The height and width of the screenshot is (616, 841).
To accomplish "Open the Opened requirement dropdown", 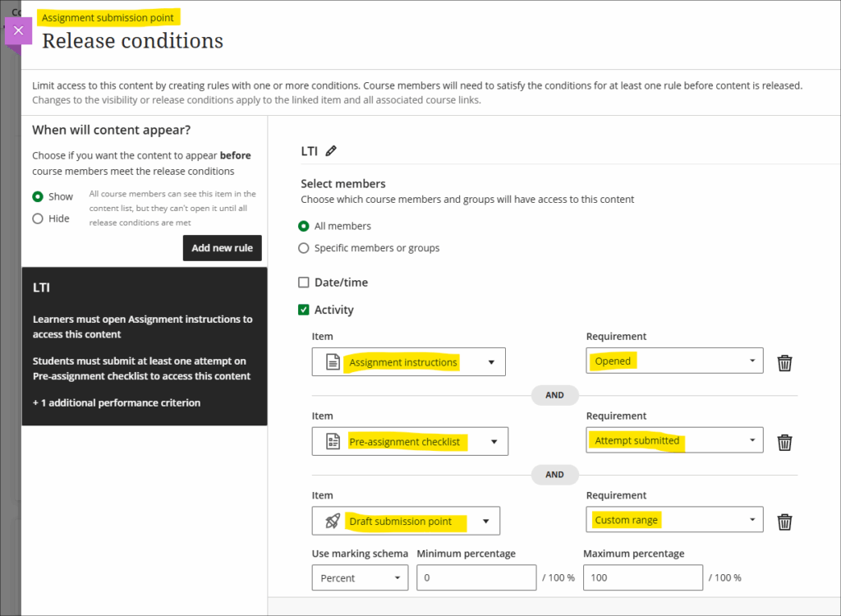I will point(674,361).
